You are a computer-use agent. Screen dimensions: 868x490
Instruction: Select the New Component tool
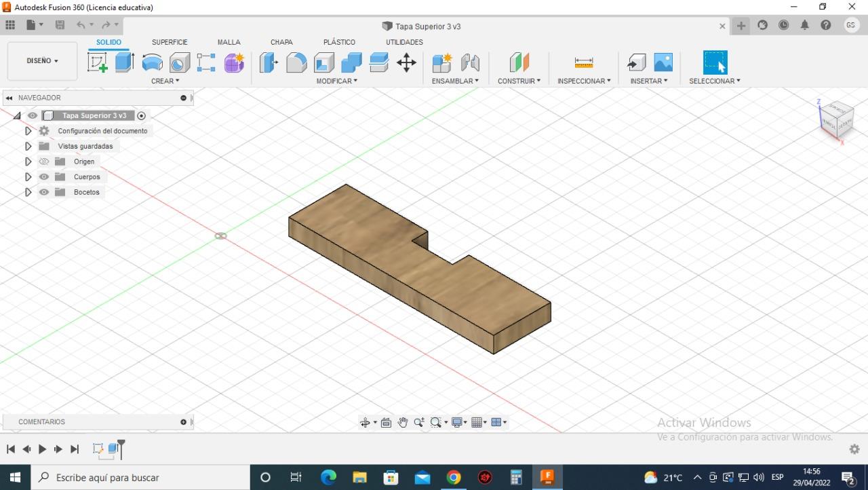coord(442,62)
